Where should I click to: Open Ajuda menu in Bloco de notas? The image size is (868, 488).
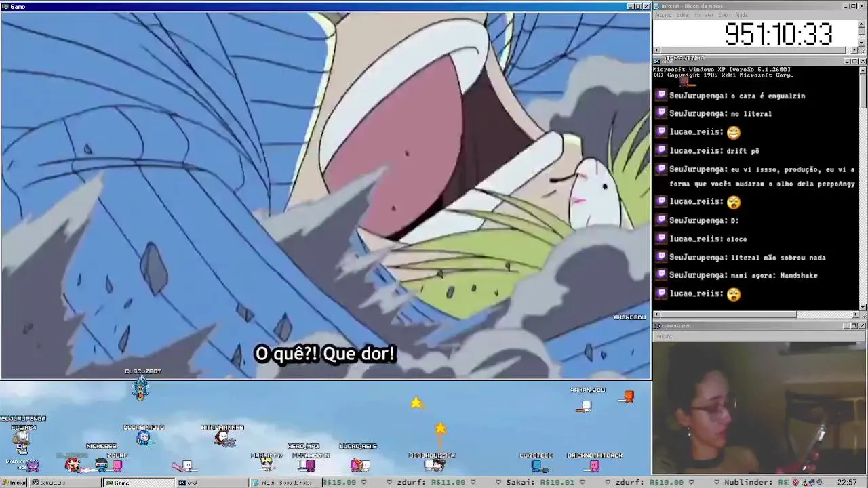tap(742, 15)
